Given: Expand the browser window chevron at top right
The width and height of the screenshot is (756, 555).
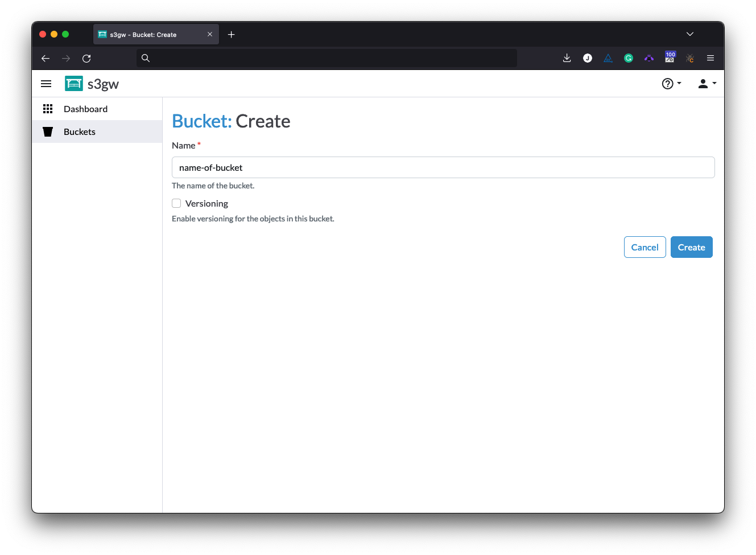Looking at the screenshot, I should coord(689,34).
